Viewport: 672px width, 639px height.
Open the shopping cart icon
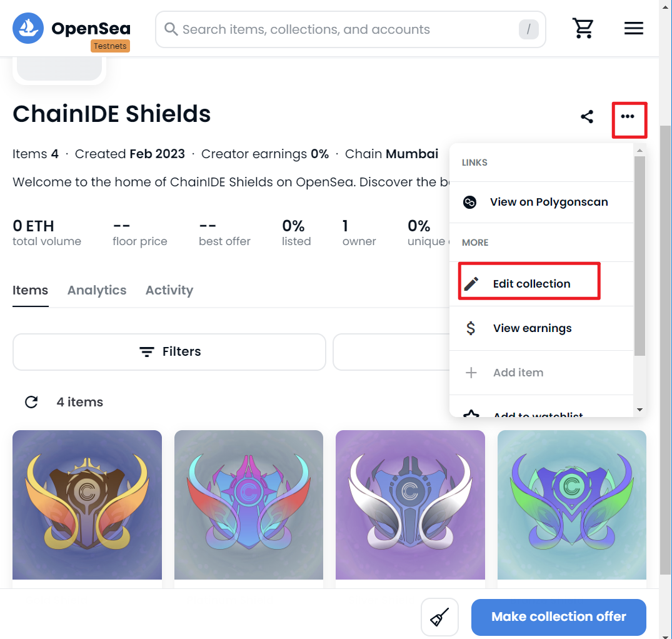coord(583,28)
